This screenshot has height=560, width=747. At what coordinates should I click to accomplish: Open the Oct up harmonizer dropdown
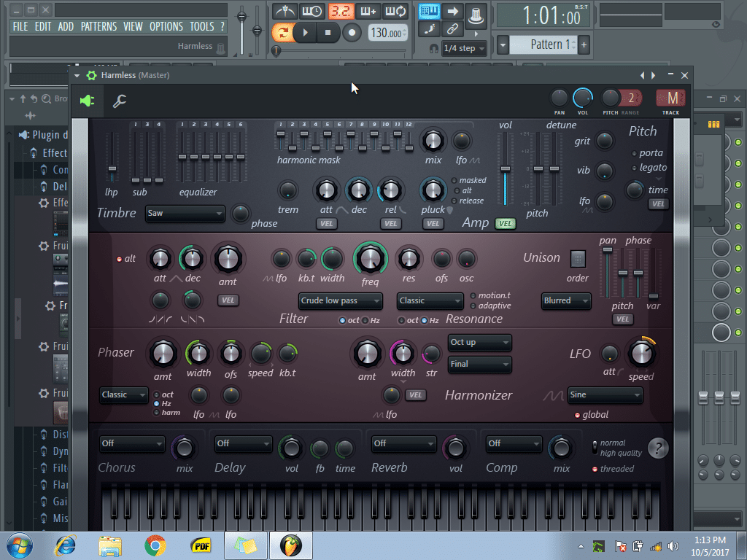coord(480,343)
